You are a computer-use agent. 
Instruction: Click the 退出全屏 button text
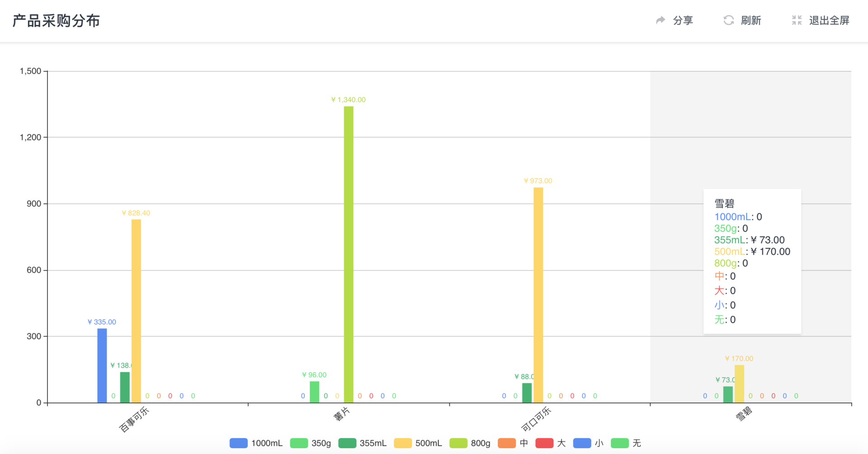829,20
